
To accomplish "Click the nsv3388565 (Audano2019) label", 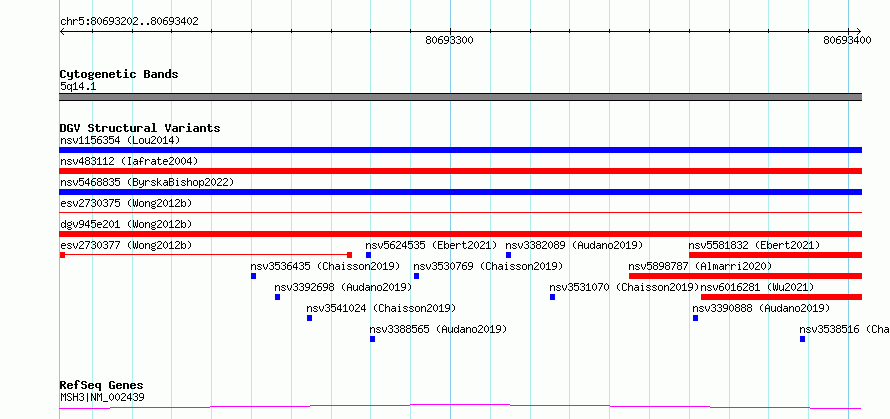I will [x=438, y=329].
